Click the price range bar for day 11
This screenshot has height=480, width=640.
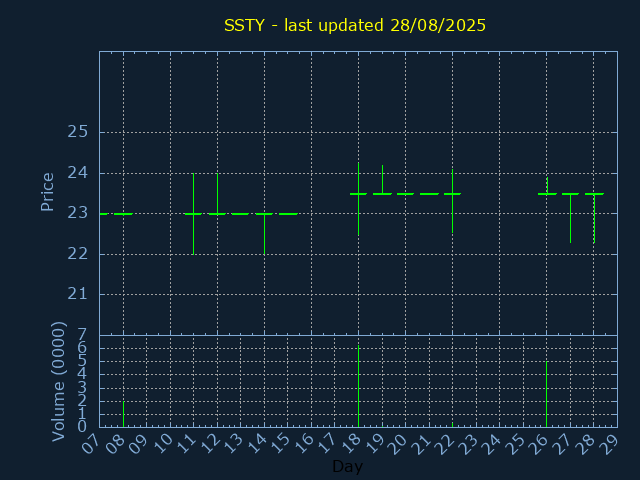point(193,214)
